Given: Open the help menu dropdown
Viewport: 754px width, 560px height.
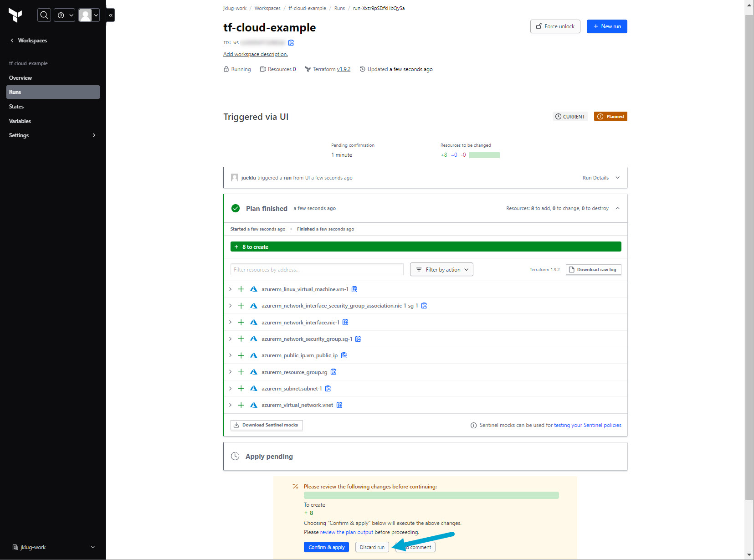Looking at the screenshot, I should pyautogui.click(x=65, y=15).
